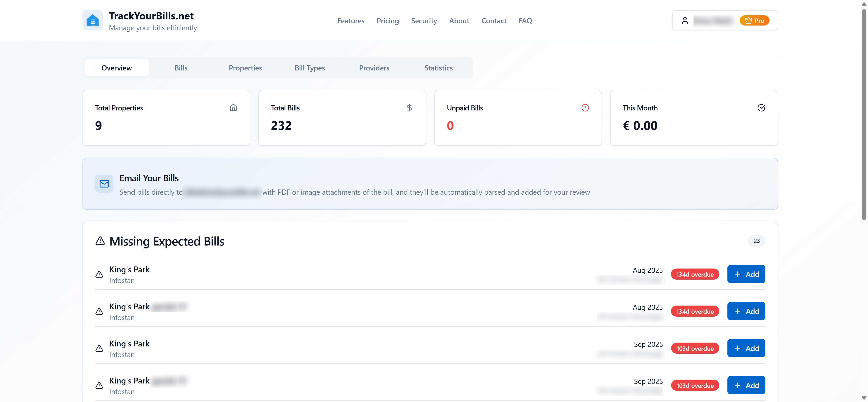Click the house icon on Total Properties card
The height and width of the screenshot is (402, 868).
pyautogui.click(x=233, y=108)
